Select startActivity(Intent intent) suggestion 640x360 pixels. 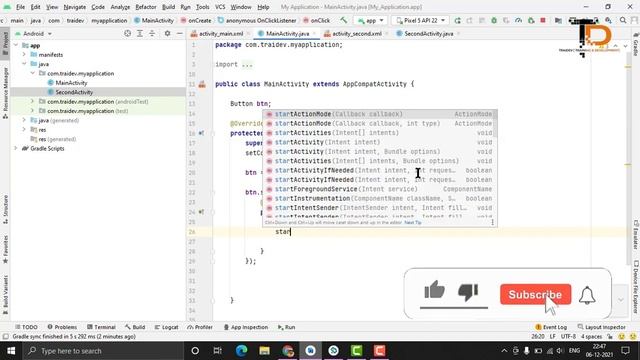(x=380, y=142)
